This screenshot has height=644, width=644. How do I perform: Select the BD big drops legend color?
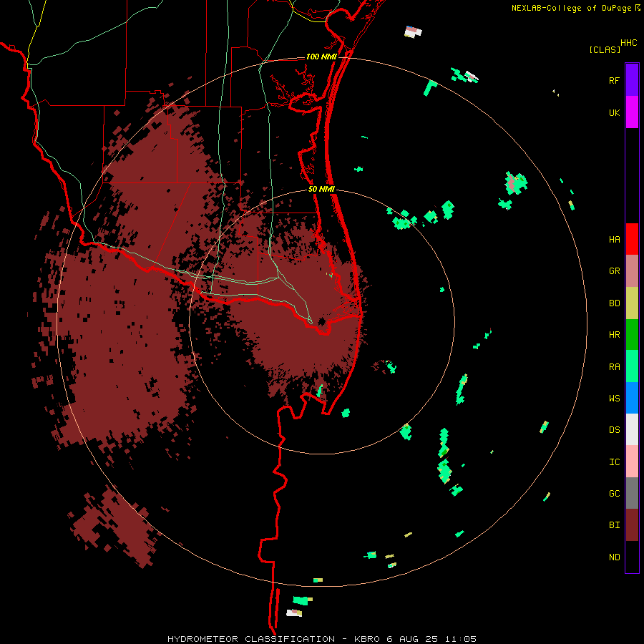coord(632,303)
